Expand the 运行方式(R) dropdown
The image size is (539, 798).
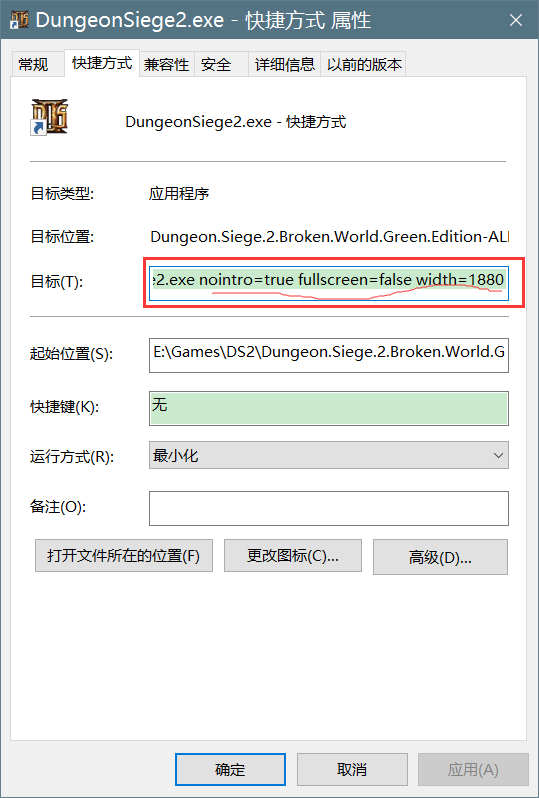329,455
